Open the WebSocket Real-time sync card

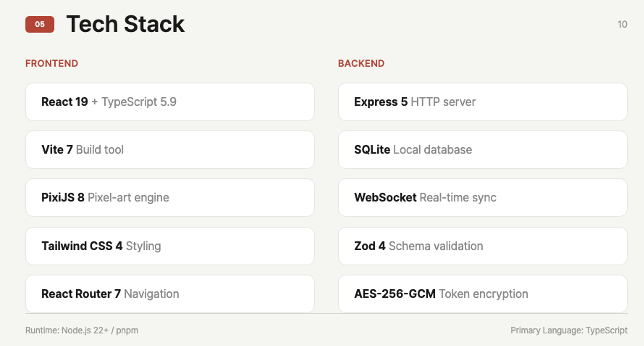click(482, 198)
